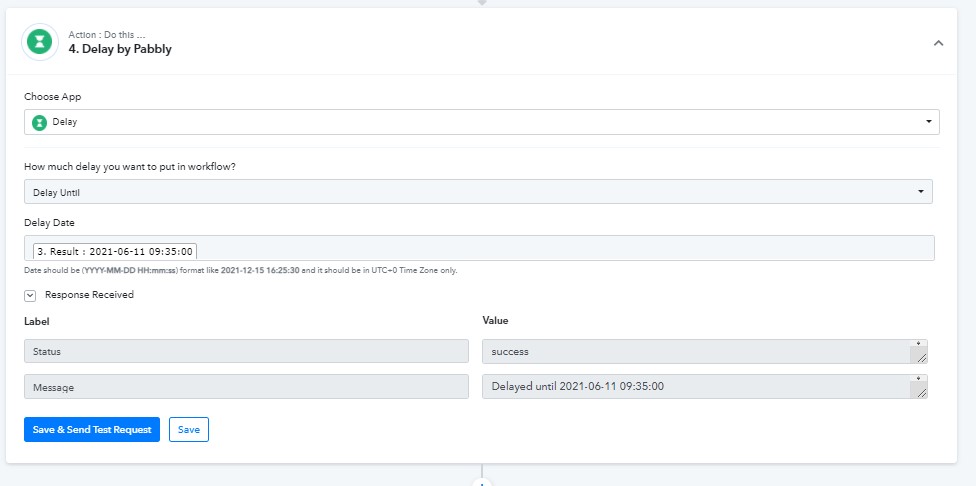This screenshot has height=486, width=976.
Task: Collapse the Delay by Pabbly step
Action: point(938,43)
